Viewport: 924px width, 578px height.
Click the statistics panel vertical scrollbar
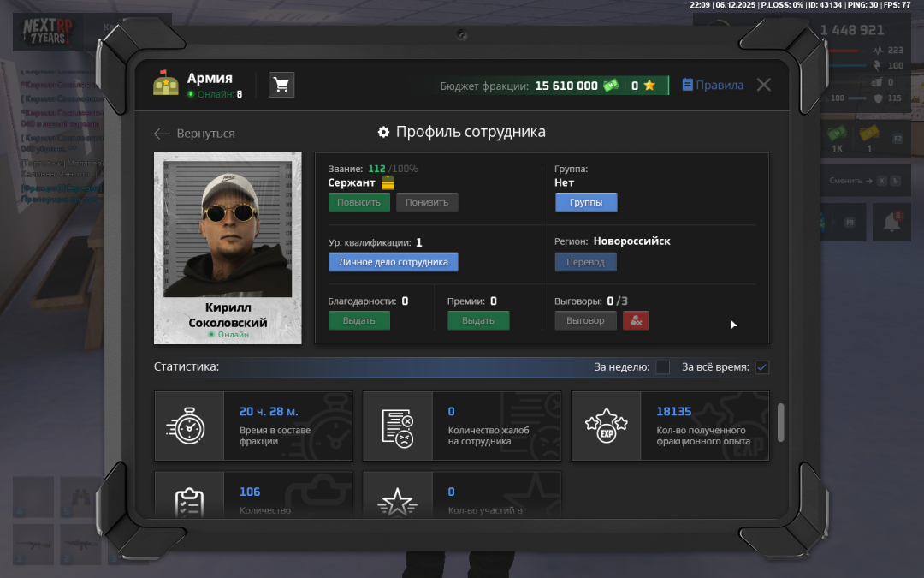tap(780, 423)
